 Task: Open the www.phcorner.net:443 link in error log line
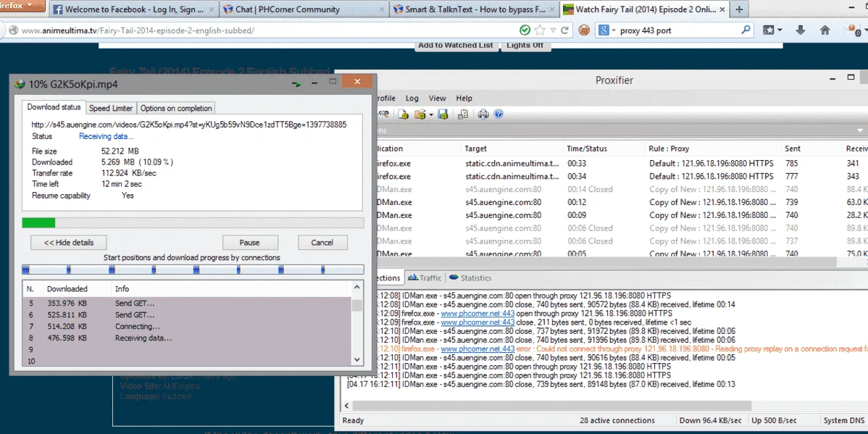click(477, 349)
